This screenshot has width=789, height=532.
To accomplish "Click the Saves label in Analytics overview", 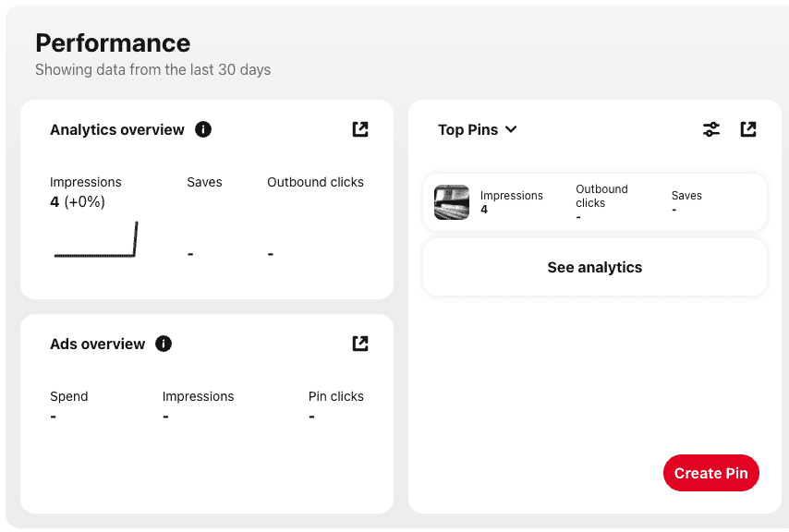I will (204, 182).
